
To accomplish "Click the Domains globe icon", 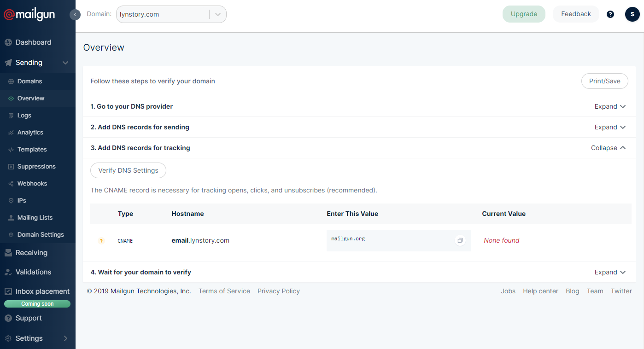I will pos(11,81).
